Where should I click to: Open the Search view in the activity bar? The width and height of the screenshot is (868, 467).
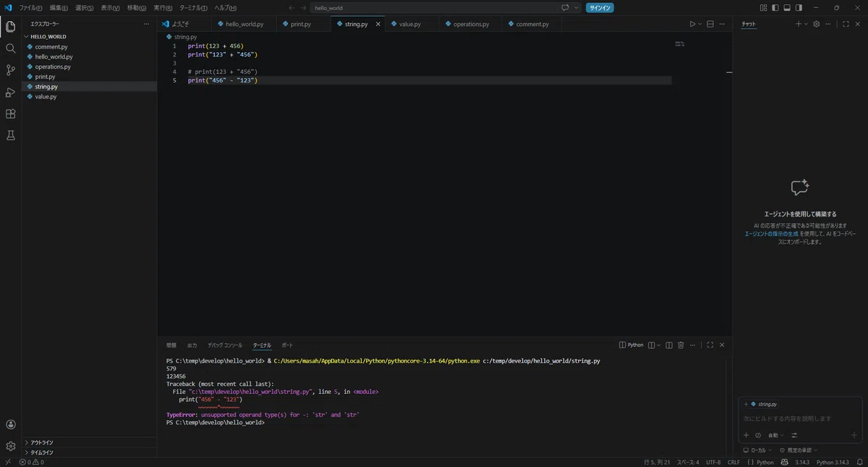point(11,49)
